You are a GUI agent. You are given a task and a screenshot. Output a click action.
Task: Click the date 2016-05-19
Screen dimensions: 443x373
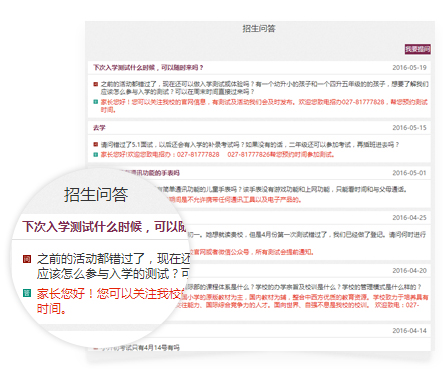point(409,68)
